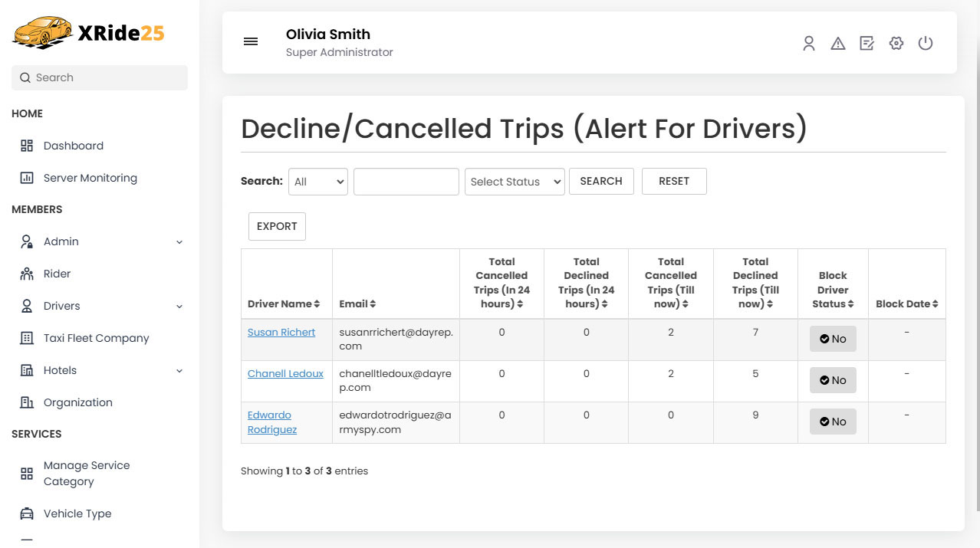Toggle block status No for Edwardo Rodriguez
The width and height of the screenshot is (980, 548).
coord(833,422)
